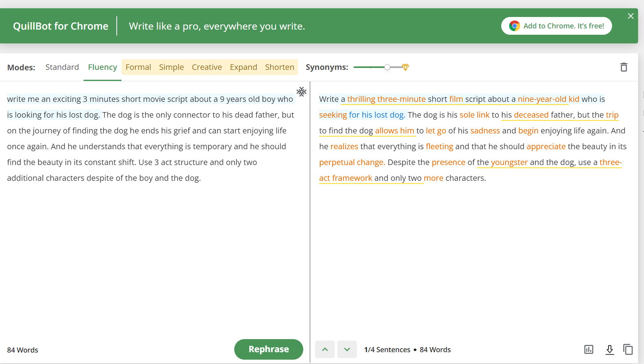Screen dimensions: 644x364
Task: Click 'act framework' in the output
Action: (x=345, y=178)
